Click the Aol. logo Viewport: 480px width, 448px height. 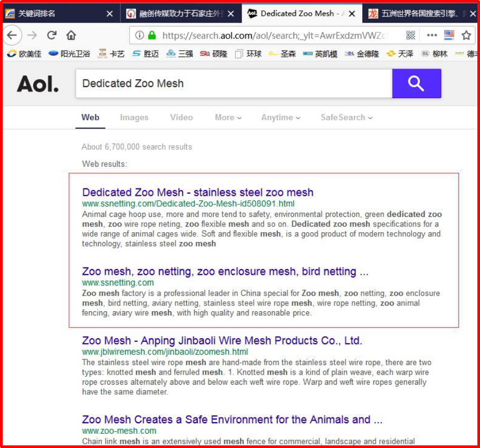38,84
